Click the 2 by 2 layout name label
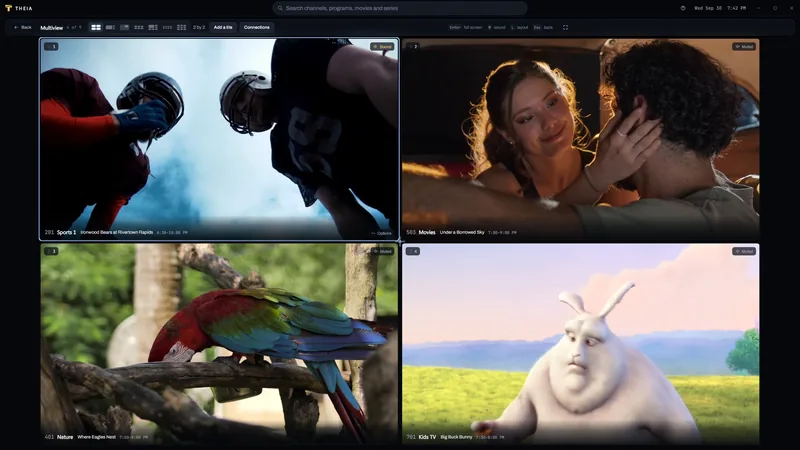This screenshot has width=800, height=450. [199, 28]
